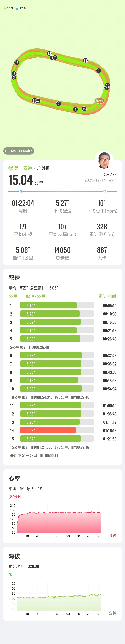Select kilometer marker 11 on map
The width and height of the screenshot is (125, 644).
point(85,60)
